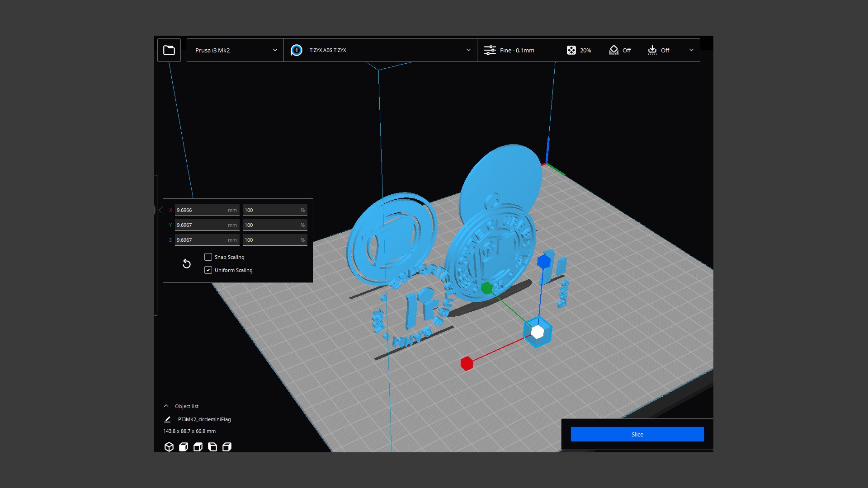The width and height of the screenshot is (868, 488).
Task: Expand the TiZYX ABS material dropdown
Action: [x=468, y=50]
